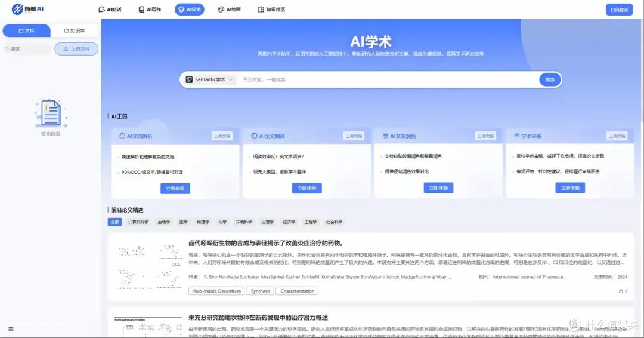Select the 医学 category filter
The height and width of the screenshot is (338, 644).
(184, 222)
